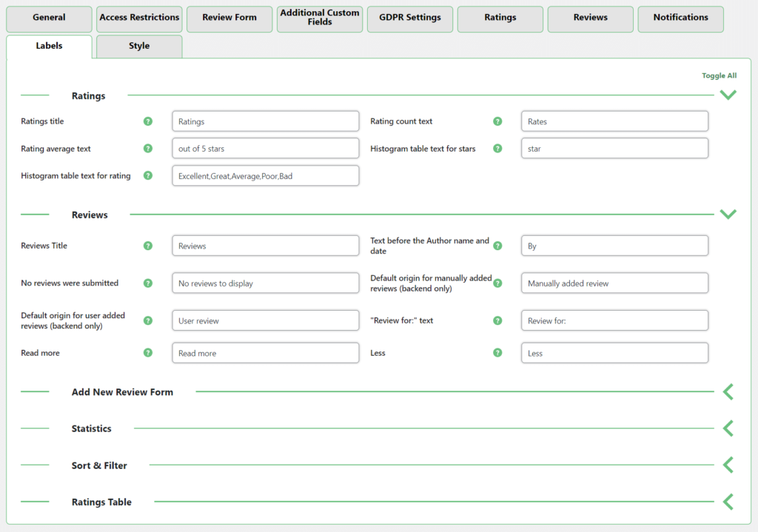The width and height of the screenshot is (758, 532).
Task: Click help icon for "Review for:" text
Action: (497, 320)
